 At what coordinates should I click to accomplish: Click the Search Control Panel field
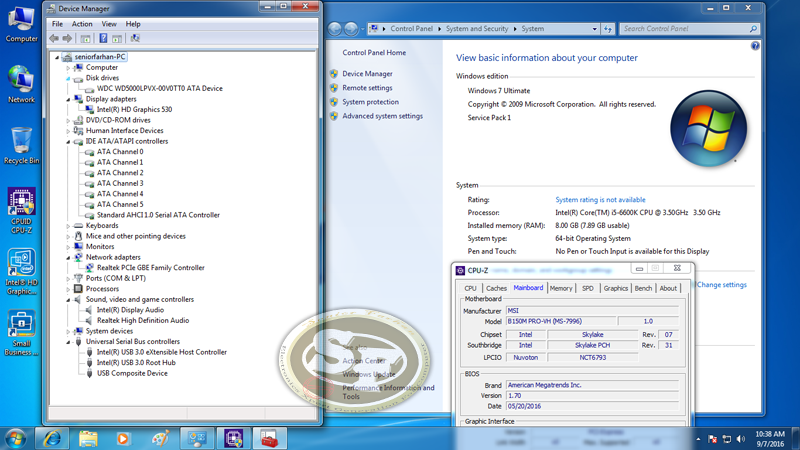[689, 29]
